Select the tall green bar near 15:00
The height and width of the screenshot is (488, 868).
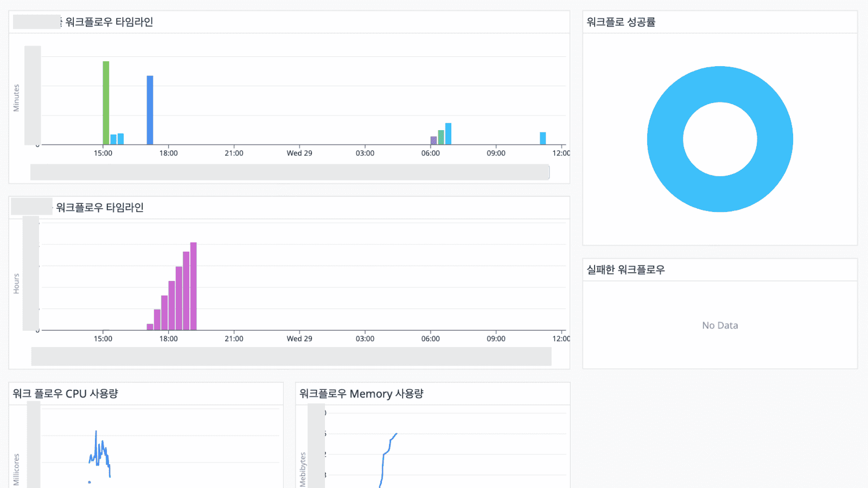pos(105,103)
